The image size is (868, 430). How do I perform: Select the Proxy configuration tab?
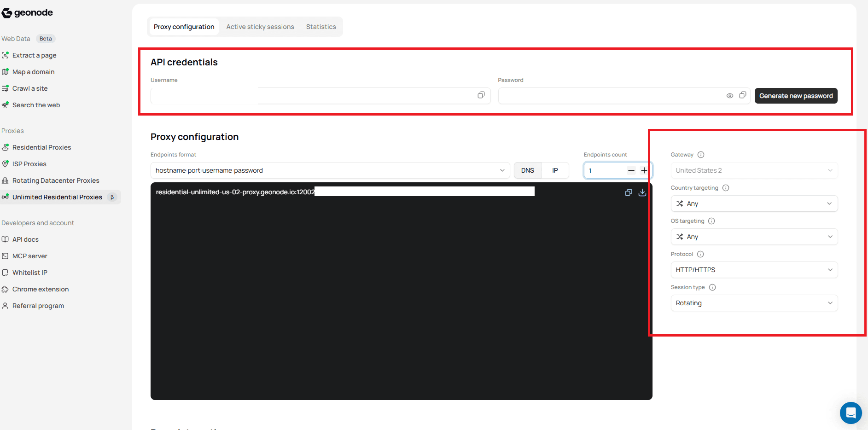pyautogui.click(x=184, y=27)
